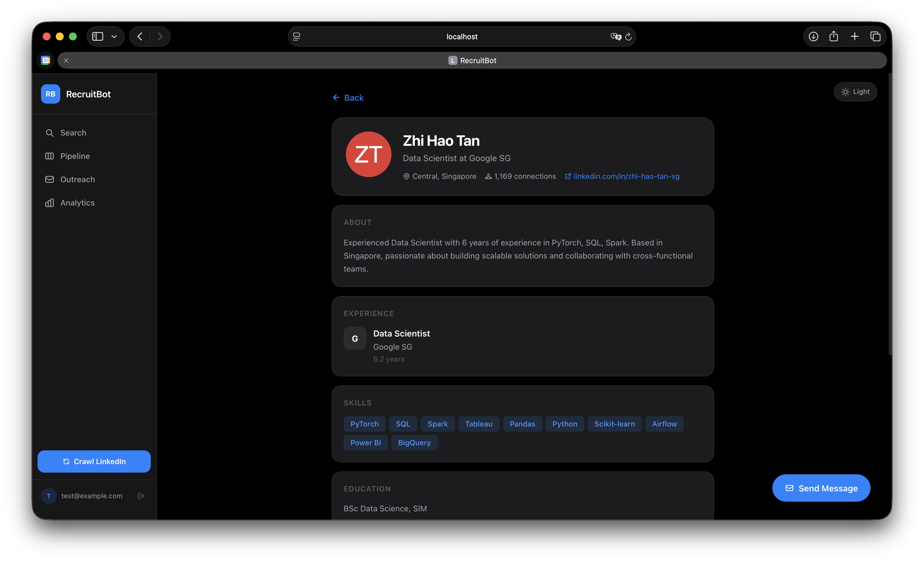Show tab overview icon
This screenshot has width=924, height=562.
click(875, 36)
